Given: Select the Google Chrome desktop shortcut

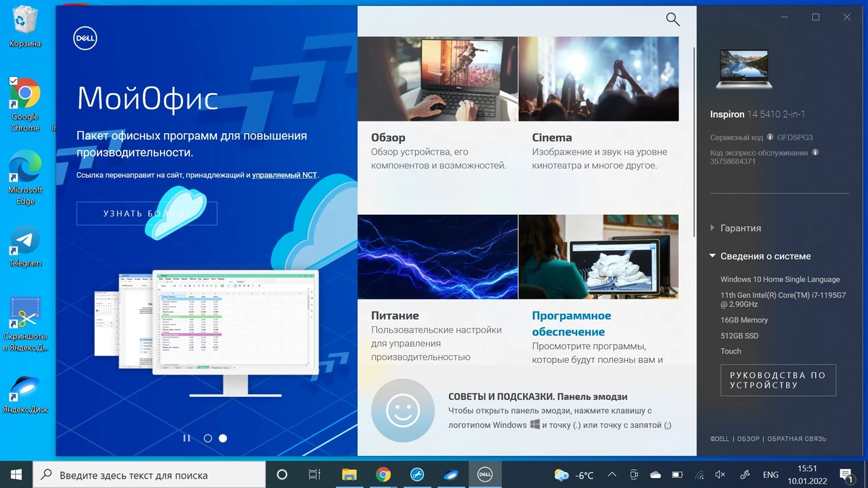Looking at the screenshot, I should 25,105.
